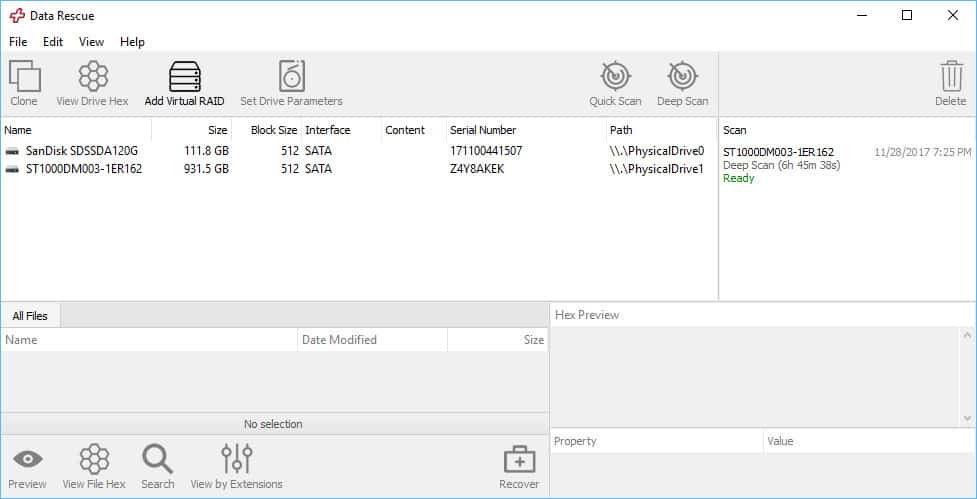Click the Recover medical kit icon
This screenshot has height=499, width=977.
click(519, 460)
